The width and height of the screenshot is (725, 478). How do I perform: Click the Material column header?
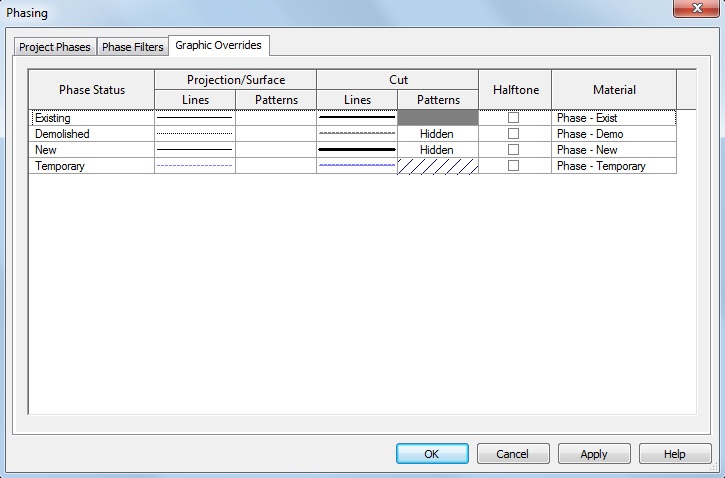tap(614, 90)
